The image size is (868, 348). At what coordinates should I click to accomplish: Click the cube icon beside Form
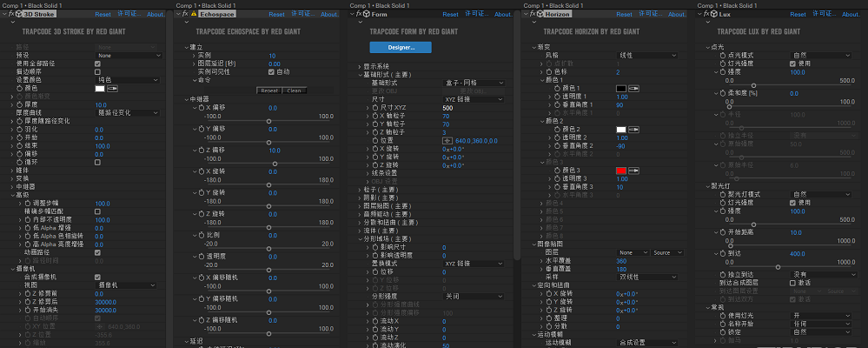point(367,14)
